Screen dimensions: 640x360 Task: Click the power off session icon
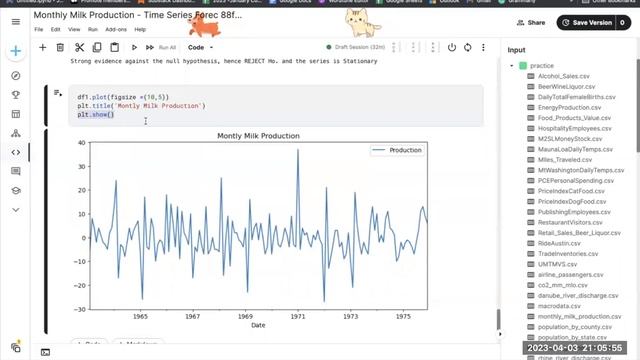click(x=452, y=47)
